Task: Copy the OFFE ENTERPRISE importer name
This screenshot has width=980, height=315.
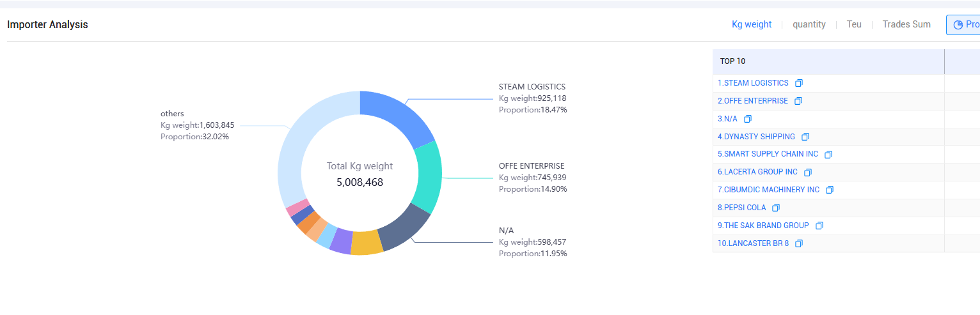Action: [x=798, y=101]
